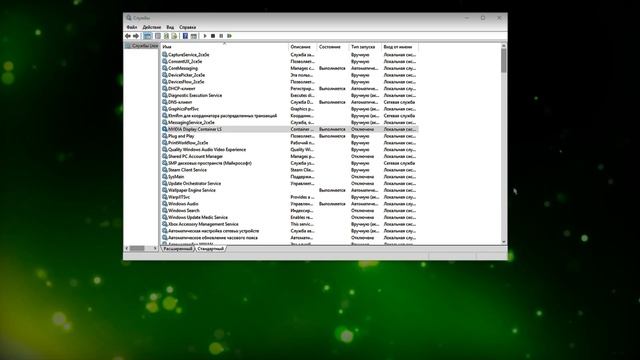Select the PrintWorkflow_2ce5e service row
Image resolution: width=640 pixels, height=360 pixels.
[x=290, y=142]
